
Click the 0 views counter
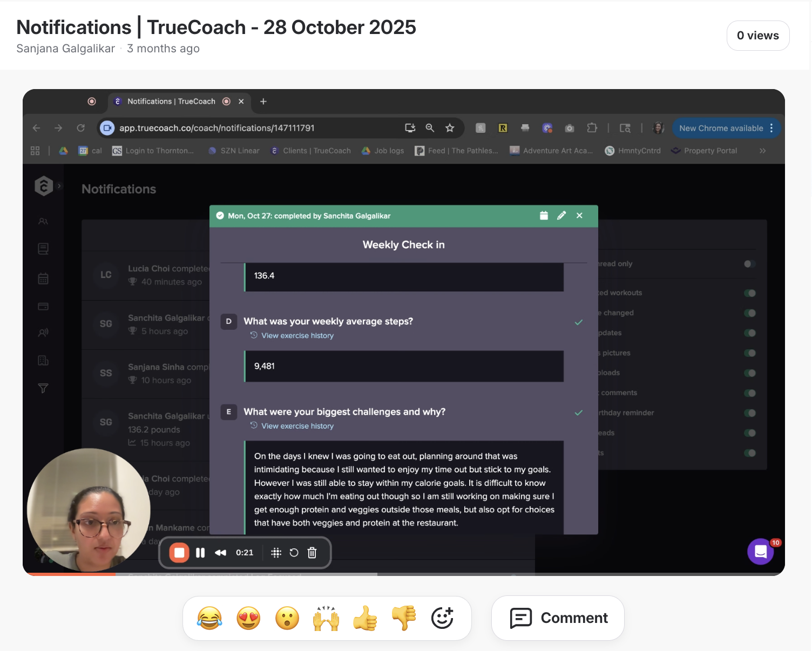tap(758, 36)
